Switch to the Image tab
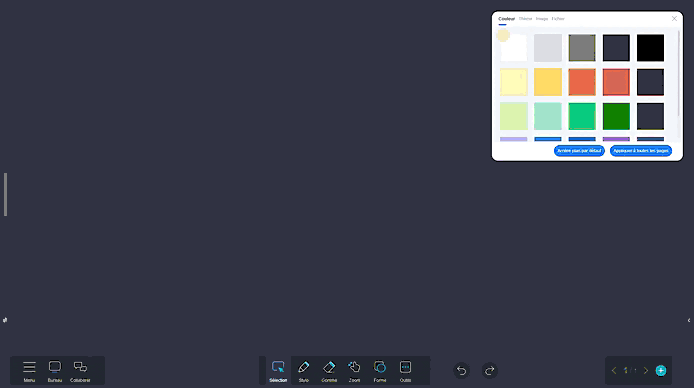The height and width of the screenshot is (388, 694). [x=542, y=19]
